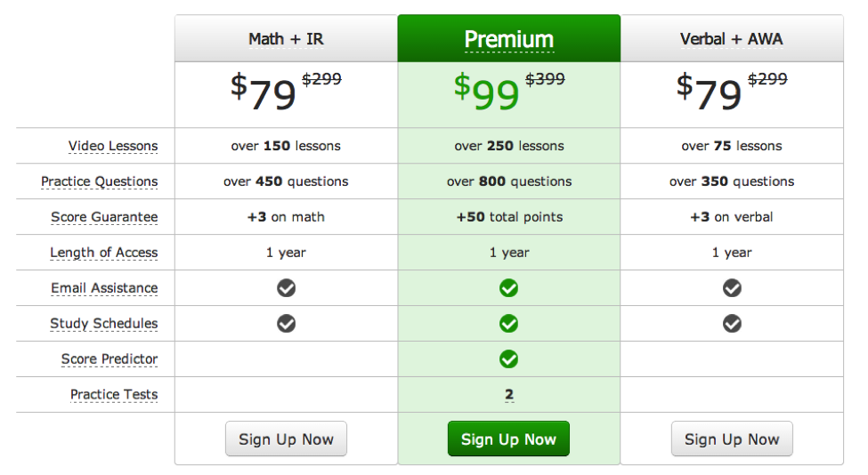The width and height of the screenshot is (868, 475).
Task: Open the Score Predictor feature link
Action: 110,358
